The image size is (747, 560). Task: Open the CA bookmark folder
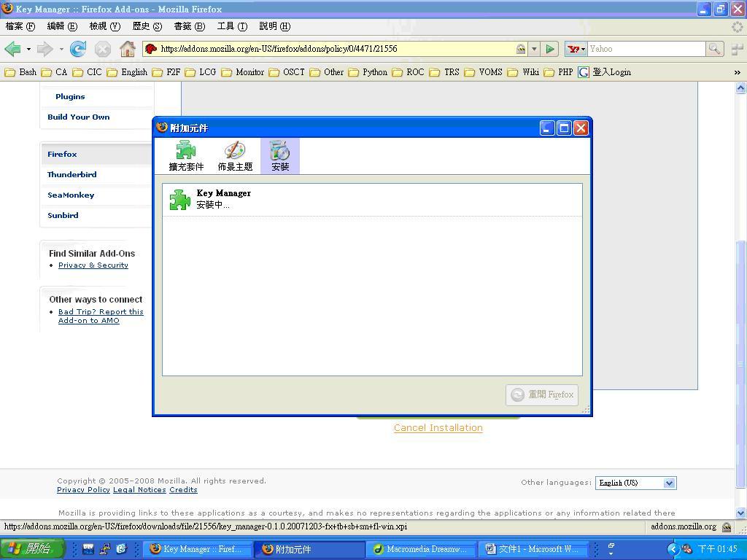[x=54, y=72]
